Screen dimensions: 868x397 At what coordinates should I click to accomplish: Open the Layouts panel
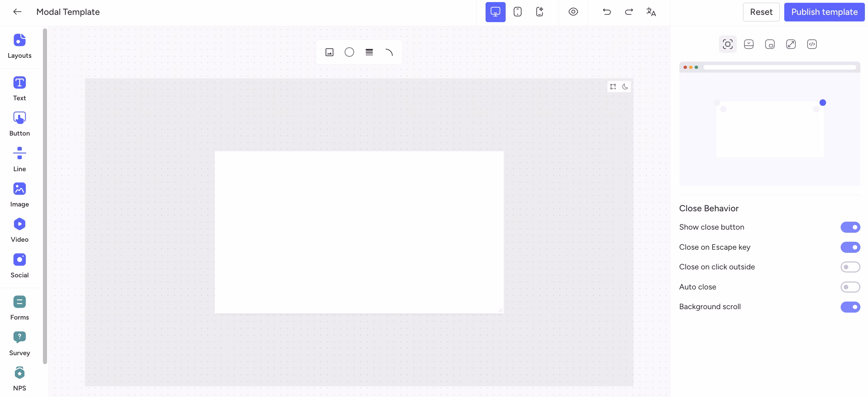(x=19, y=45)
